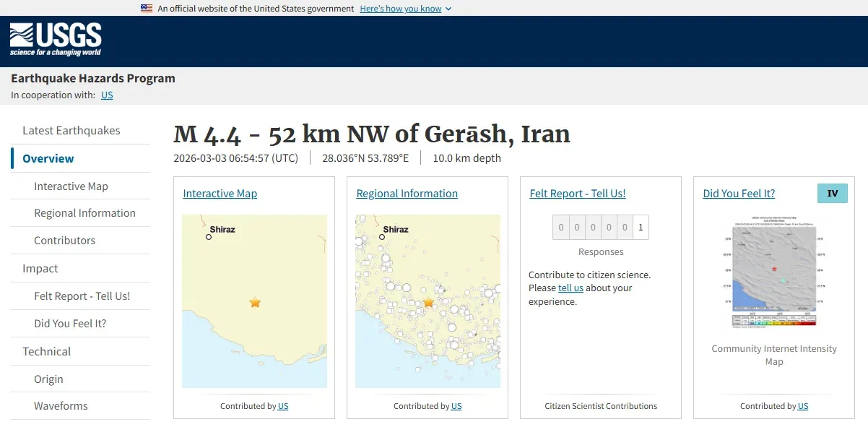Click "US" in "Contributed by" under Interactive Map

coord(282,406)
